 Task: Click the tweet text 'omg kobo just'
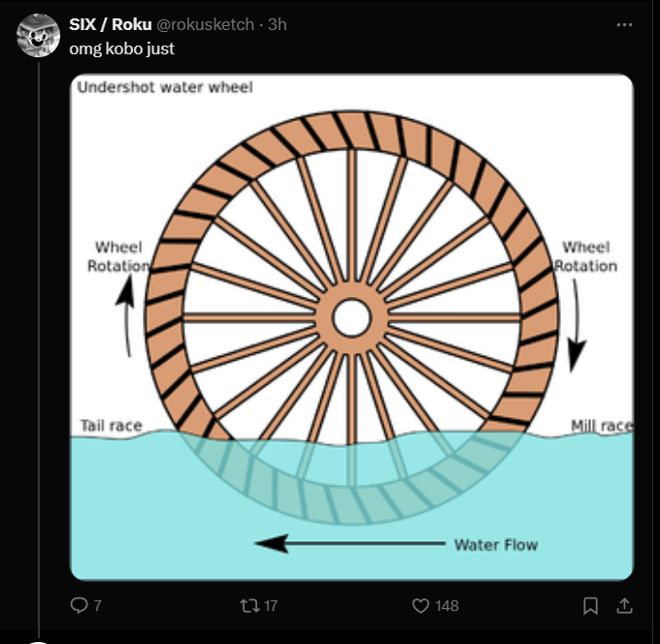(121, 48)
